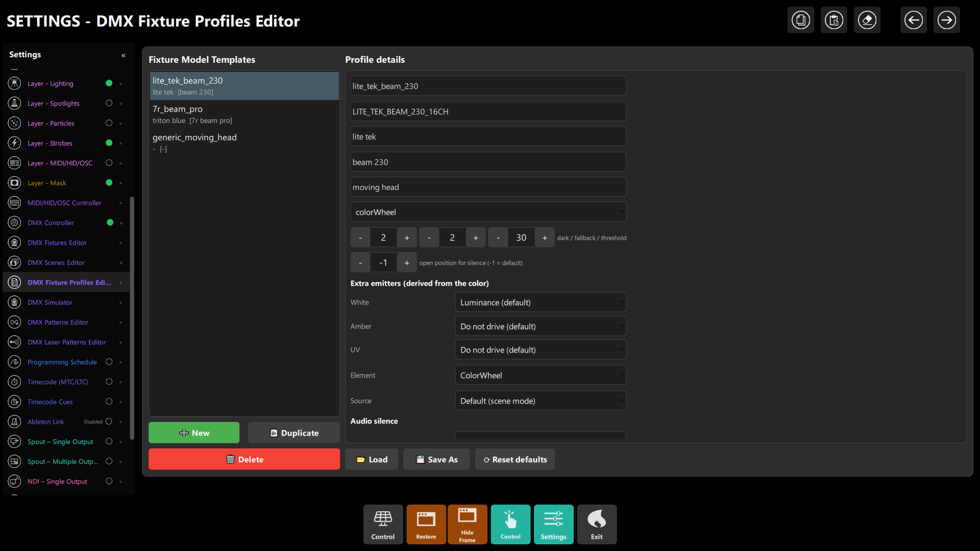Disable the Layer - Mask toggle
The width and height of the screenshot is (980, 551).
[109, 183]
